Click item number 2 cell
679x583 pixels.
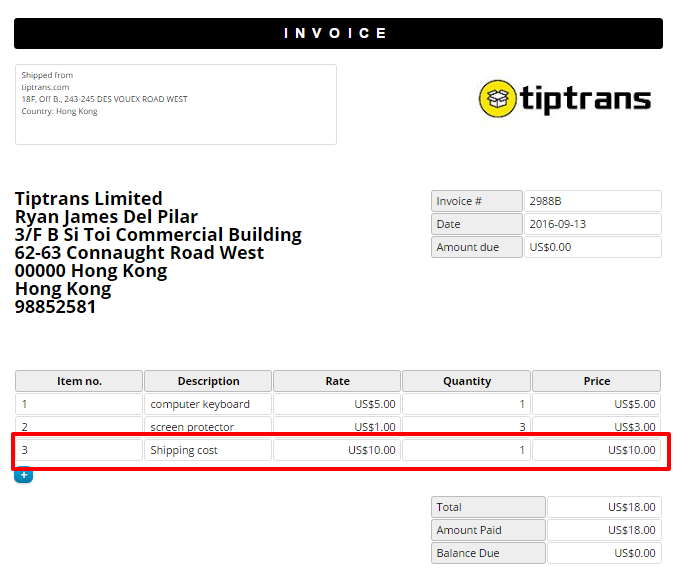click(x=79, y=426)
